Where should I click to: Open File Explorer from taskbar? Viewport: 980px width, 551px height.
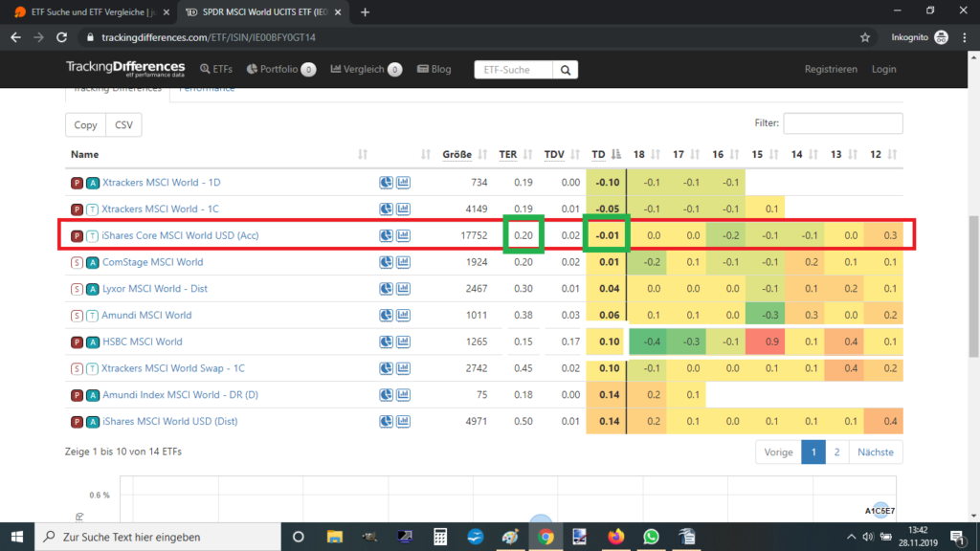334,537
